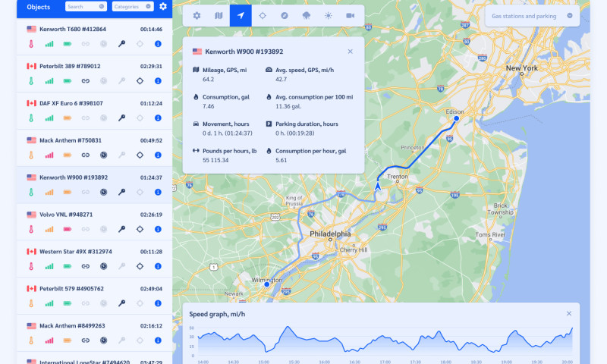Click key icon for Kenworth W900 #193892 row
This screenshot has height=364, width=607.
(121, 193)
